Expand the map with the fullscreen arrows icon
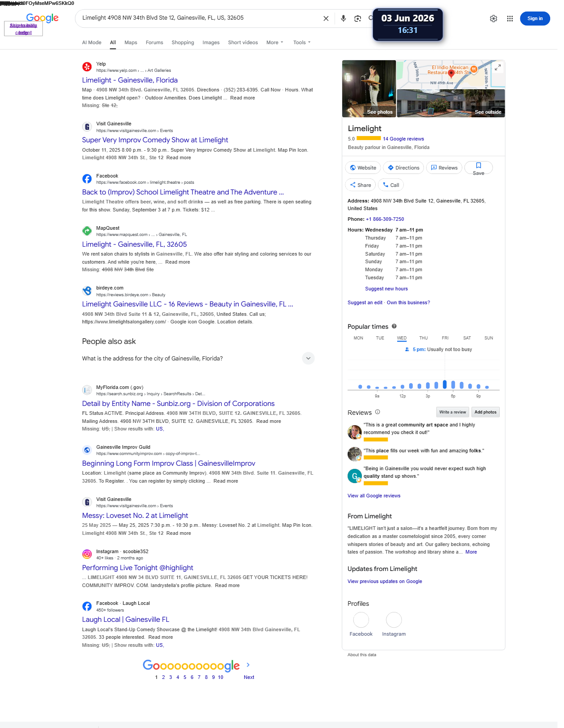Image resolution: width=564 pixels, height=728 pixels. [x=498, y=67]
